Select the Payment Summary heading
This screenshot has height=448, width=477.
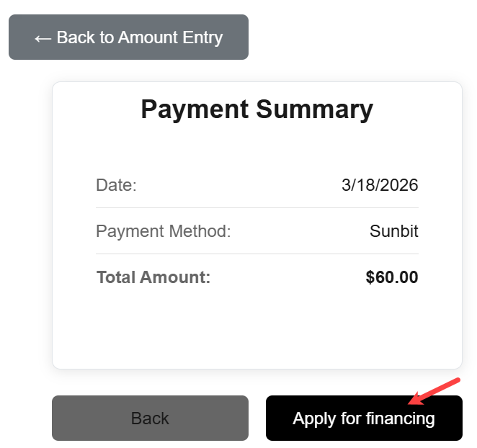(x=257, y=109)
